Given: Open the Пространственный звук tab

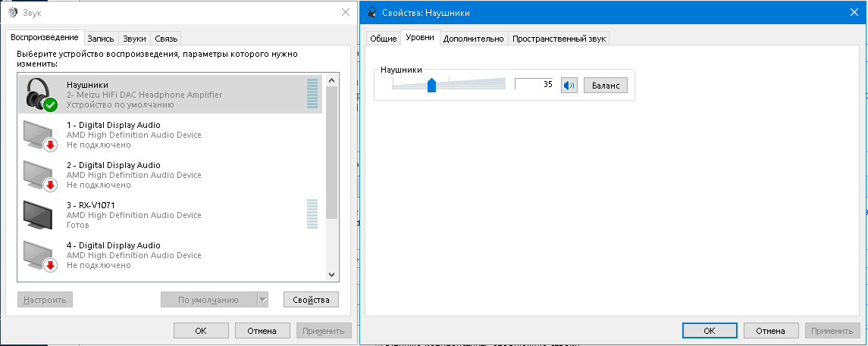Looking at the screenshot, I should pos(559,38).
